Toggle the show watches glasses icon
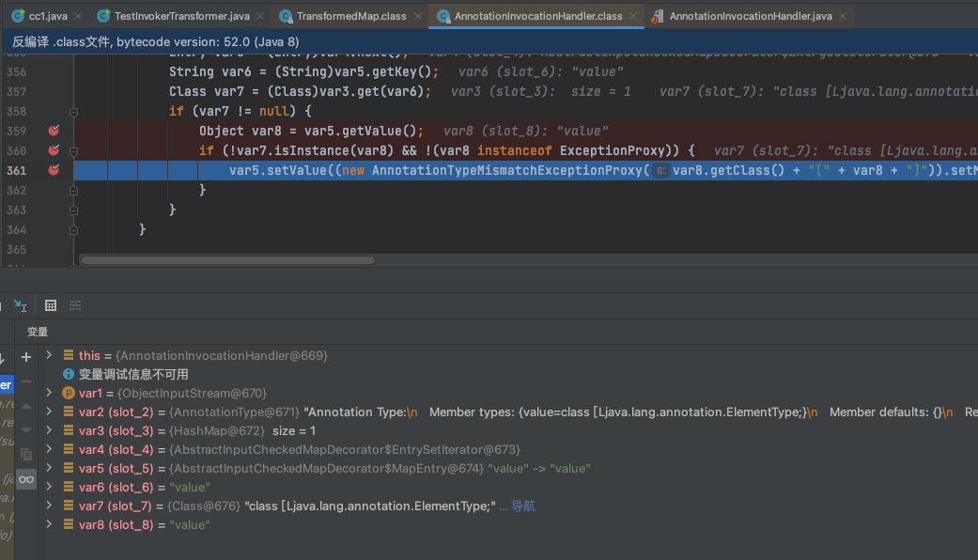Screen dimensions: 978x560 [x=26, y=479]
